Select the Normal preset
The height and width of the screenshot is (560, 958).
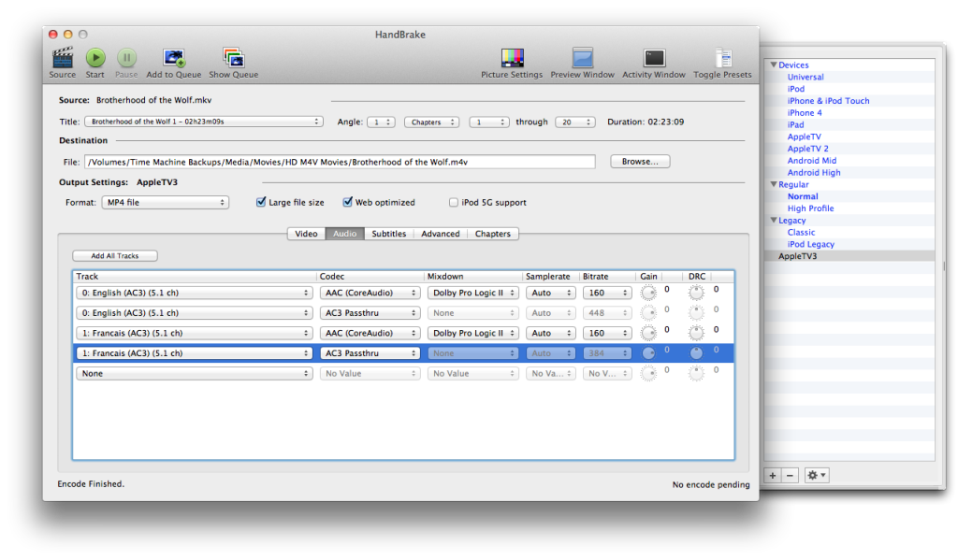(802, 196)
